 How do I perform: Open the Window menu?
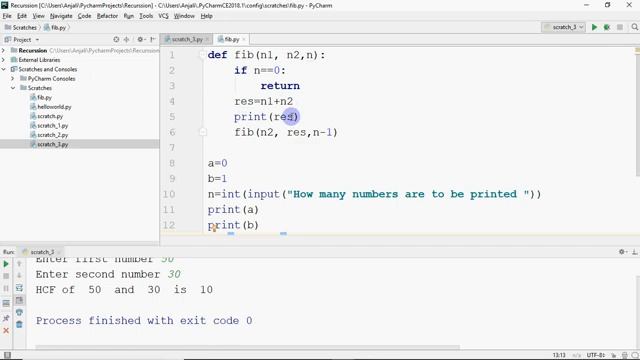click(x=184, y=16)
